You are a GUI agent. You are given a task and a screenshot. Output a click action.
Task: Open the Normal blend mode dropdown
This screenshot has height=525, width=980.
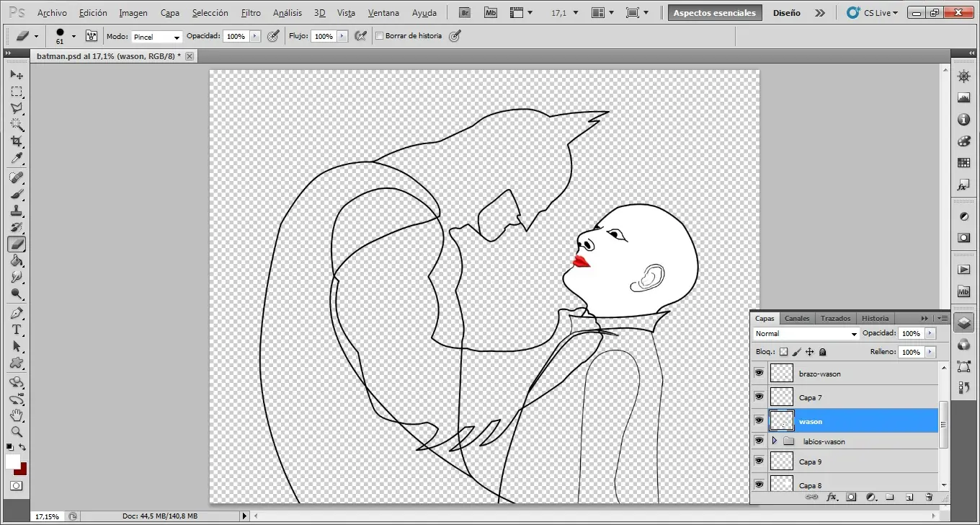(x=806, y=334)
